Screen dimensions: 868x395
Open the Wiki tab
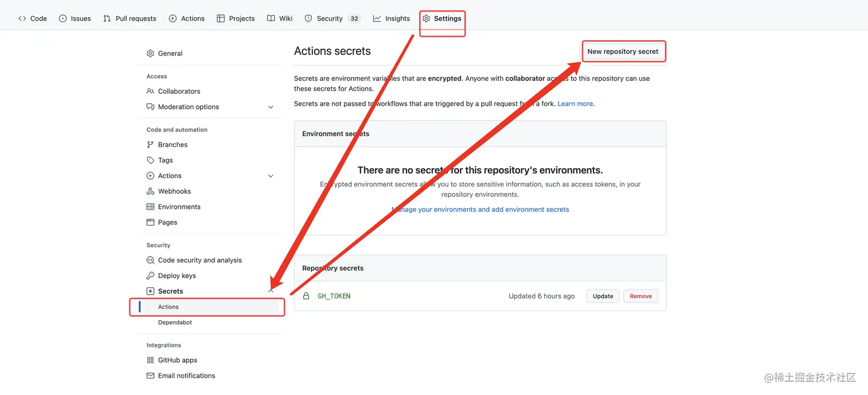[280, 18]
